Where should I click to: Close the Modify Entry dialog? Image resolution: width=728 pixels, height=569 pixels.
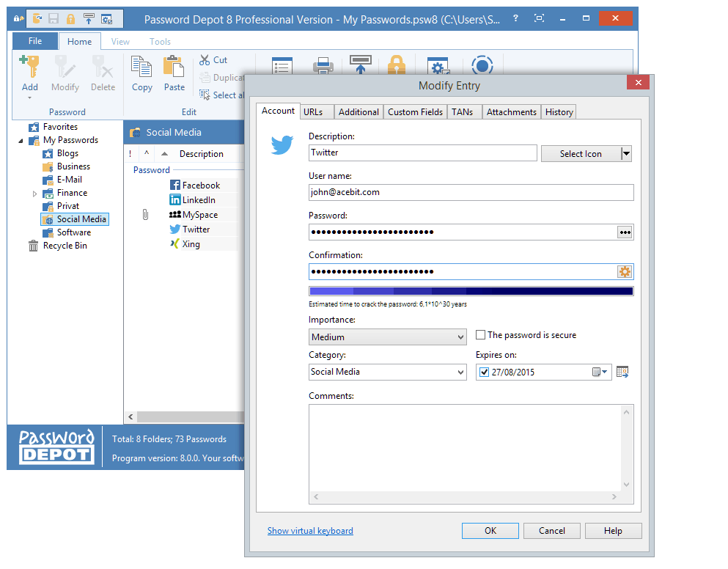point(639,82)
